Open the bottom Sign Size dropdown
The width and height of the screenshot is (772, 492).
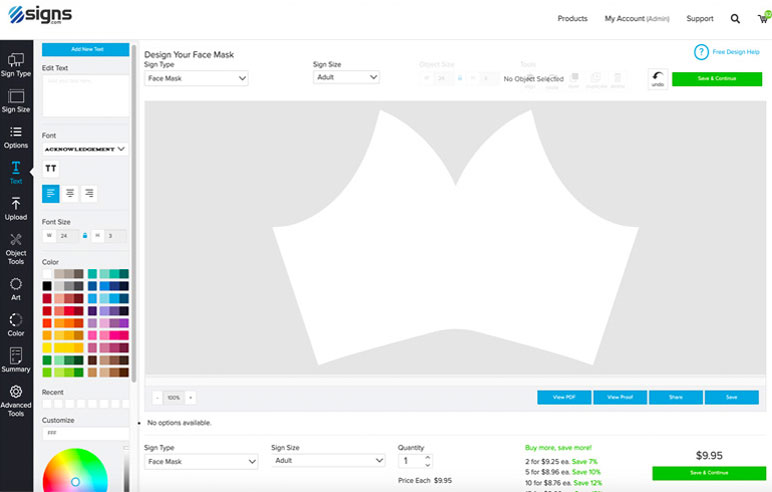328,461
